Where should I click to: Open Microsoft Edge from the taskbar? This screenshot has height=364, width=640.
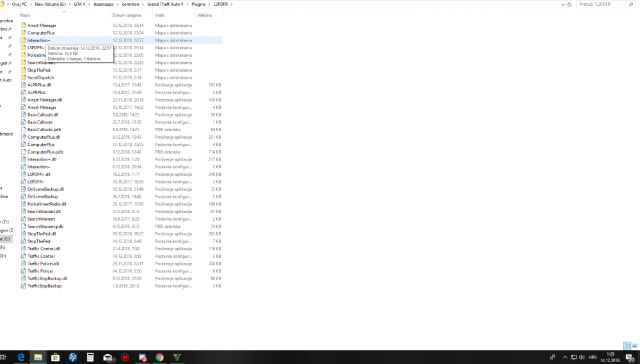point(21,358)
